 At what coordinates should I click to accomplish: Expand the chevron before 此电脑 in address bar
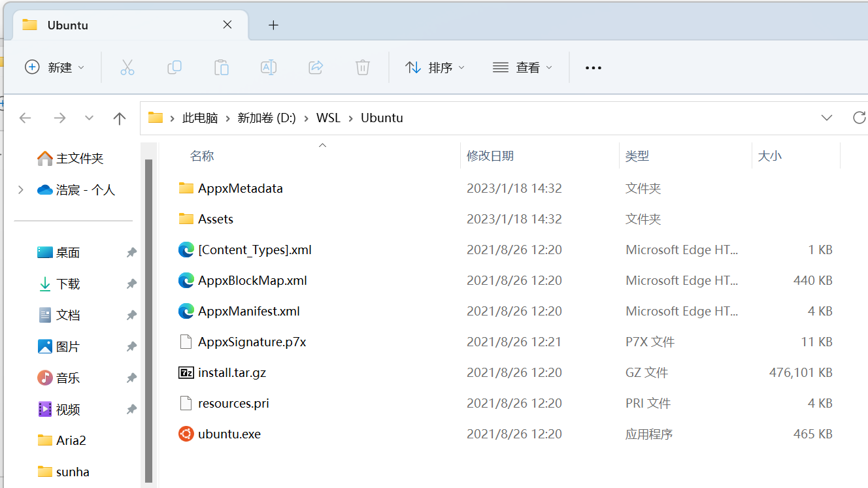(173, 118)
